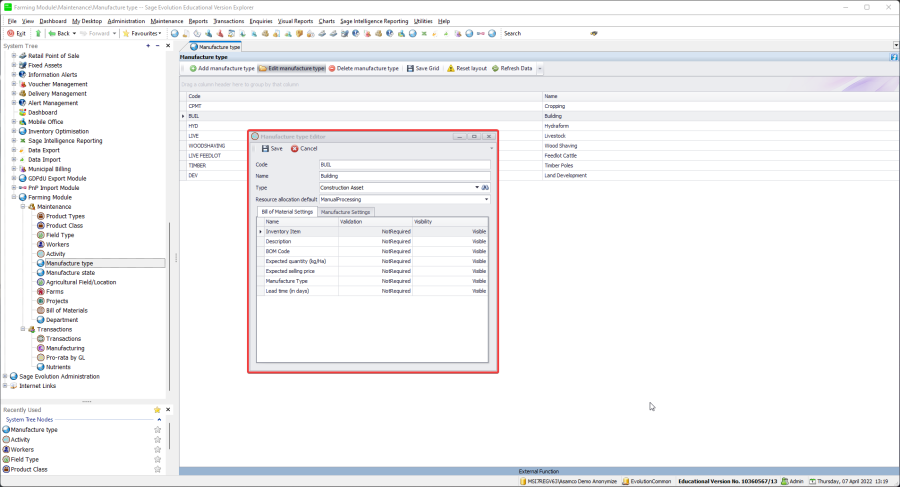The height and width of the screenshot is (487, 900).
Task: Expand the Sage Evolution Administration tree node
Action: [x=6, y=376]
